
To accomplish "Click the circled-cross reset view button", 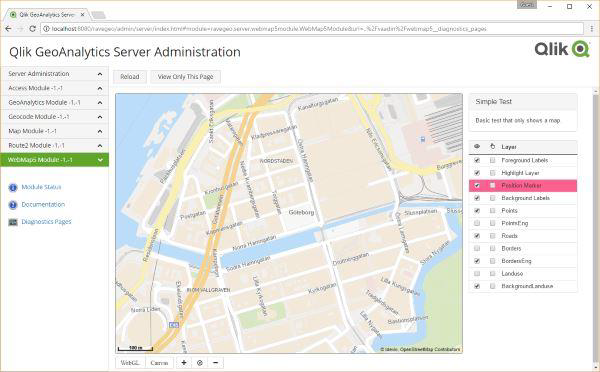I will point(200,362).
